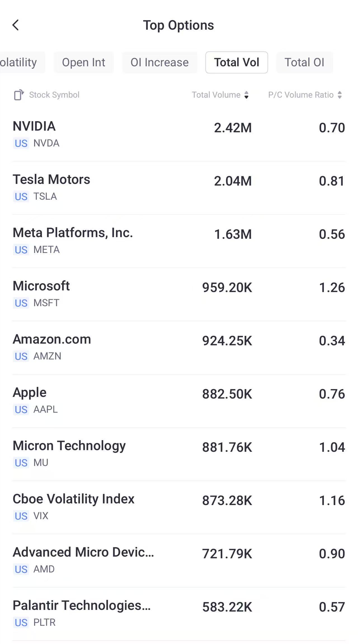The height and width of the screenshot is (644, 358).
Task: Select the partially hidden Volatility tab
Action: 20,62
